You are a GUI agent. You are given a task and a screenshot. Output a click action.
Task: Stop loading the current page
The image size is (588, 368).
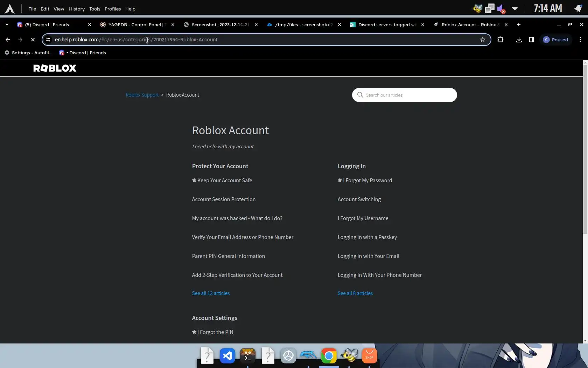click(33, 40)
